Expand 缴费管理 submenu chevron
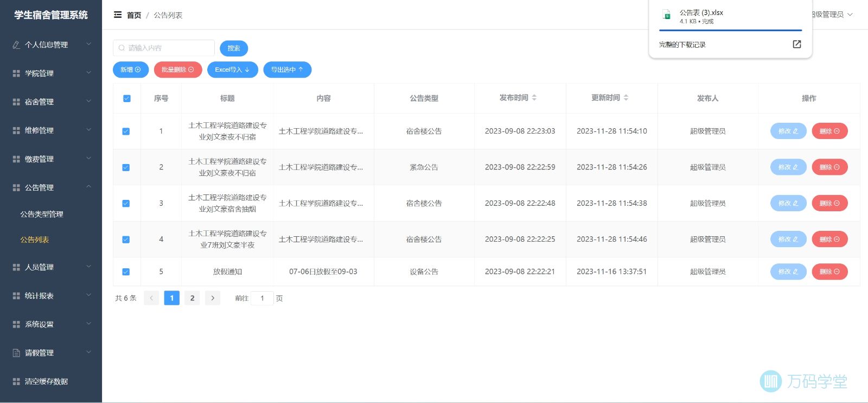 click(89, 159)
